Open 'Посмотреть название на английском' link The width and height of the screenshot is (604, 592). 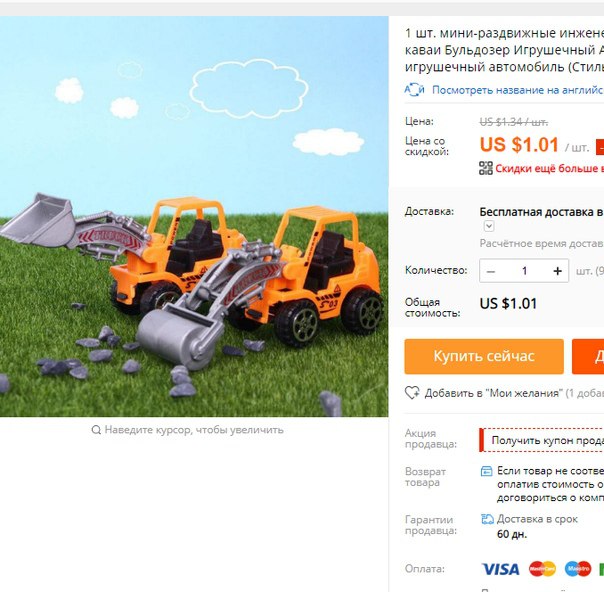(x=518, y=90)
